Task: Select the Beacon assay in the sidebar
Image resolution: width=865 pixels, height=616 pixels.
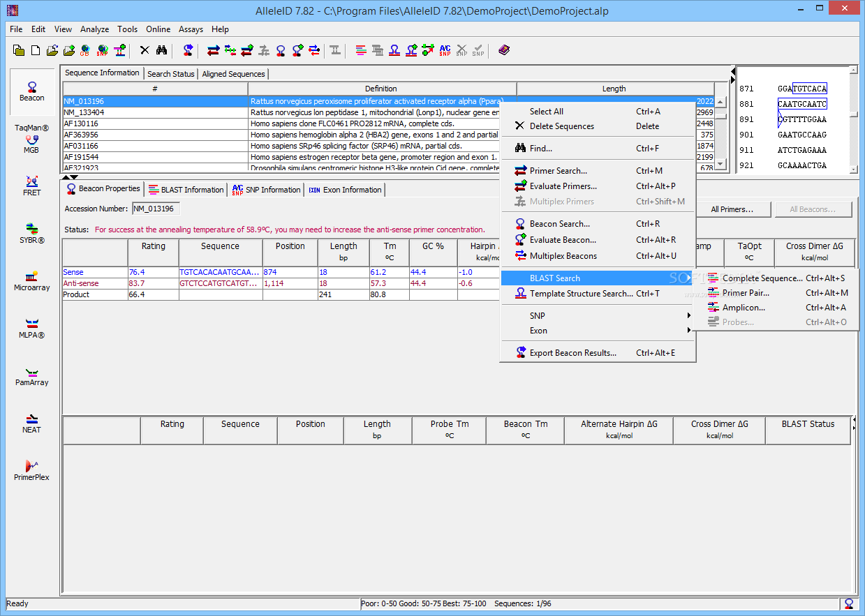Action: [x=32, y=91]
